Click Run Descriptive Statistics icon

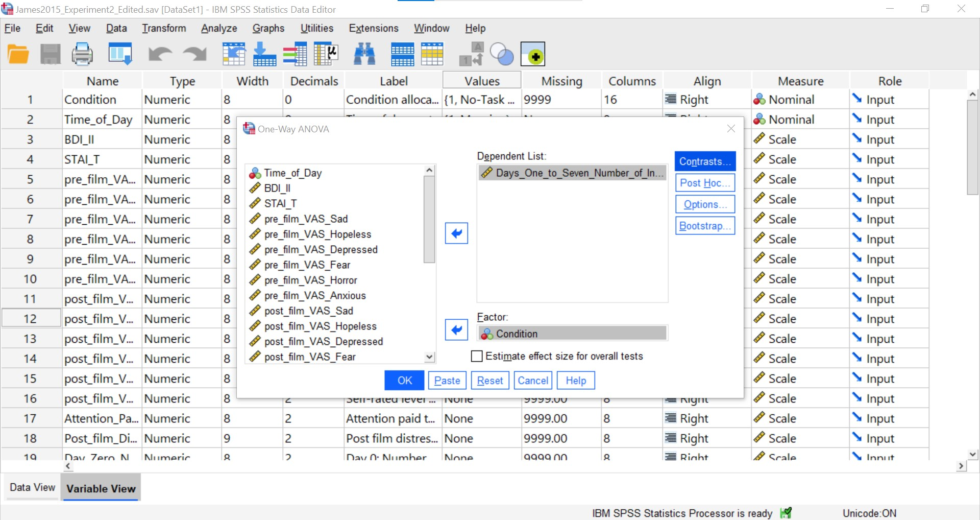(326, 54)
